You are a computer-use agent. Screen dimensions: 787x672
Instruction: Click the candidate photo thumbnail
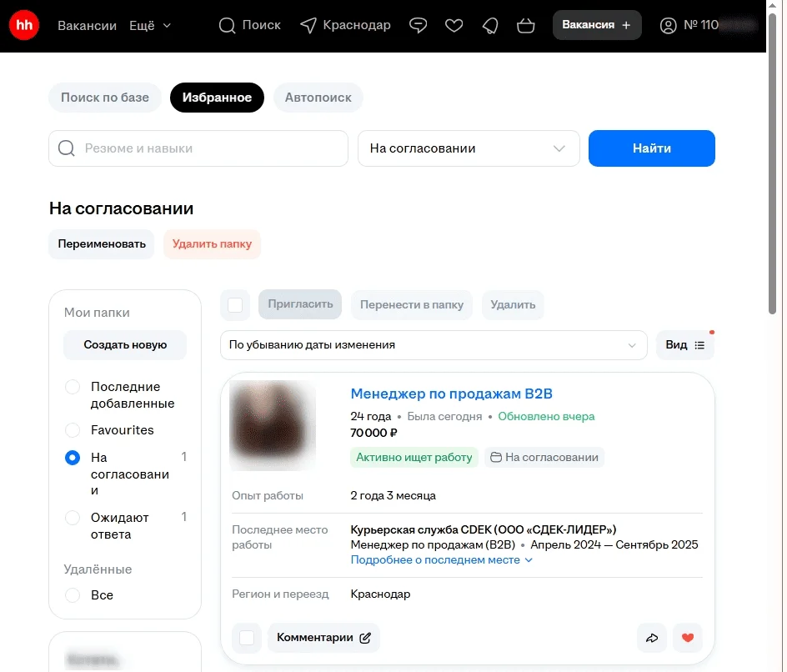coord(273,425)
